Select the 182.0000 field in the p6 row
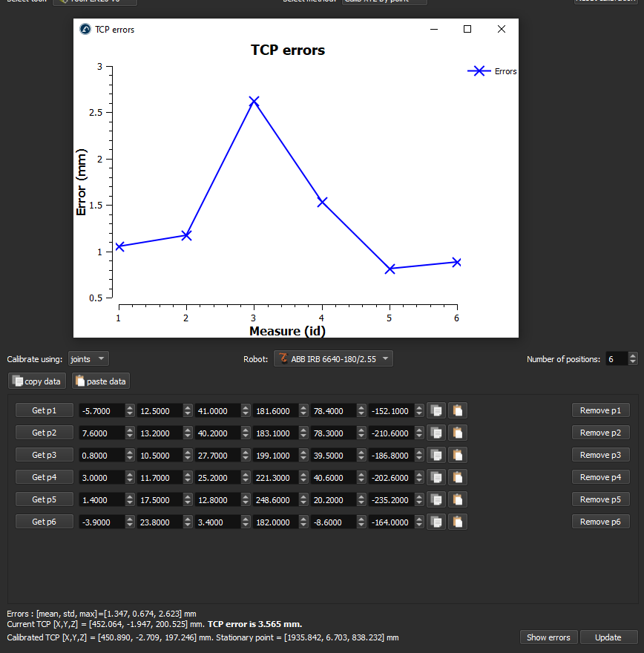The height and width of the screenshot is (653, 644). point(275,522)
